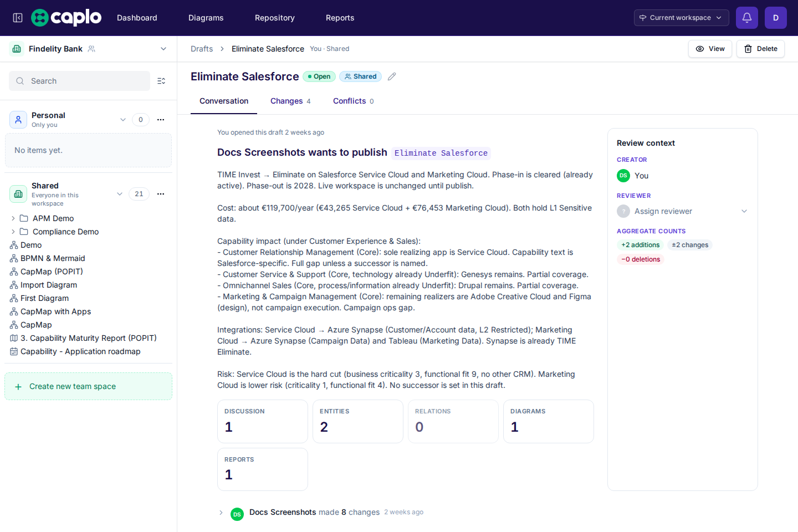Screen dimensions: 798x532
Task: Switch to the Conflicts tab
Action: (353, 101)
